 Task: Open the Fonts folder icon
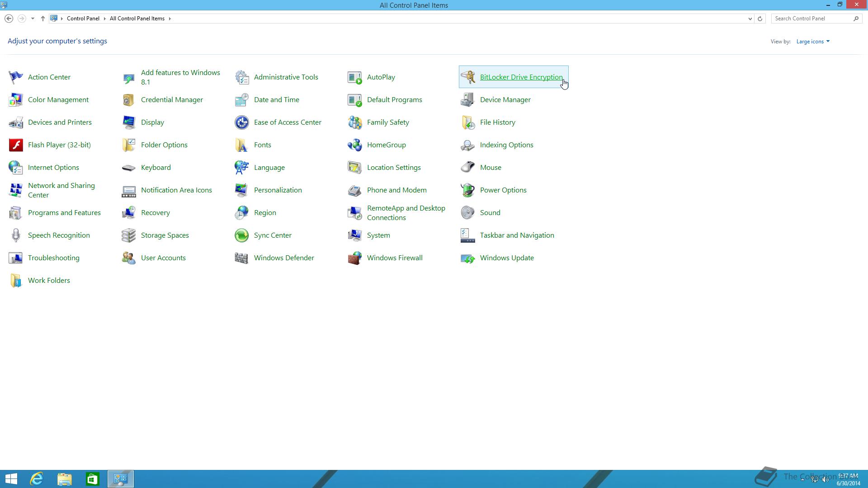tap(242, 145)
